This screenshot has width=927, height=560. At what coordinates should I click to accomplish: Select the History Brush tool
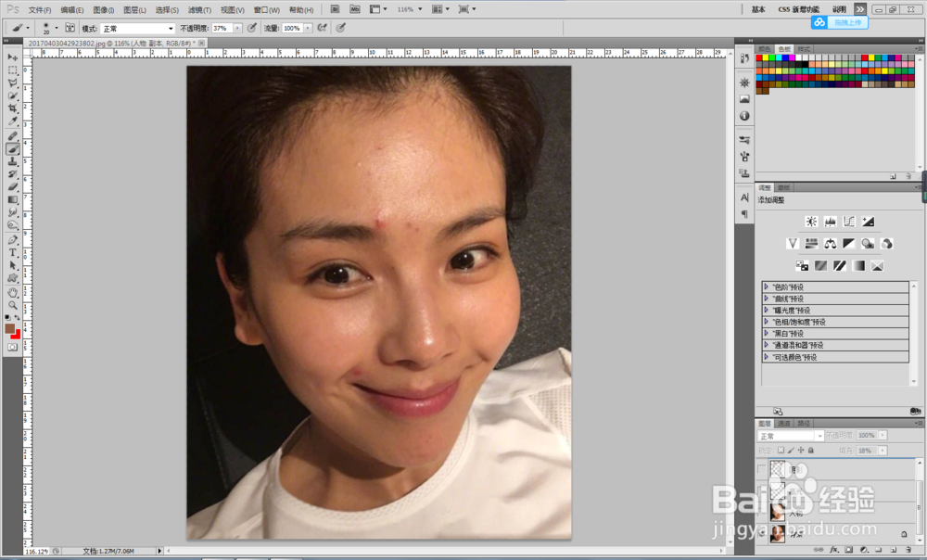coord(12,174)
